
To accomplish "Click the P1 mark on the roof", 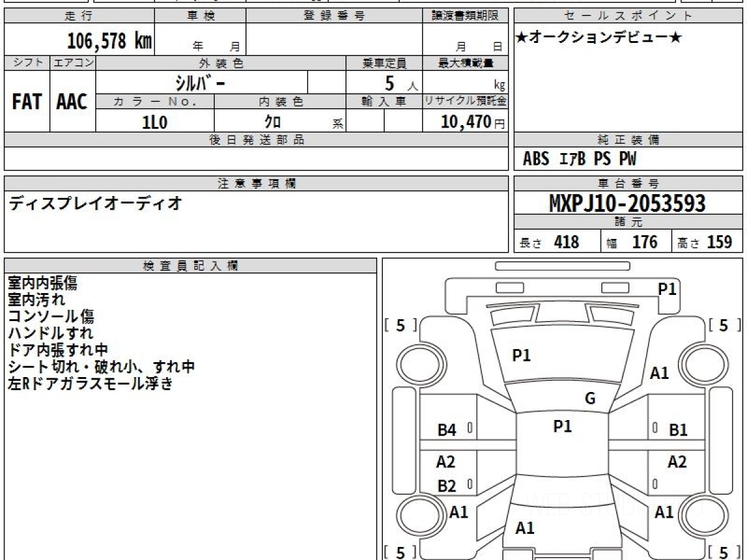I will coord(562,426).
